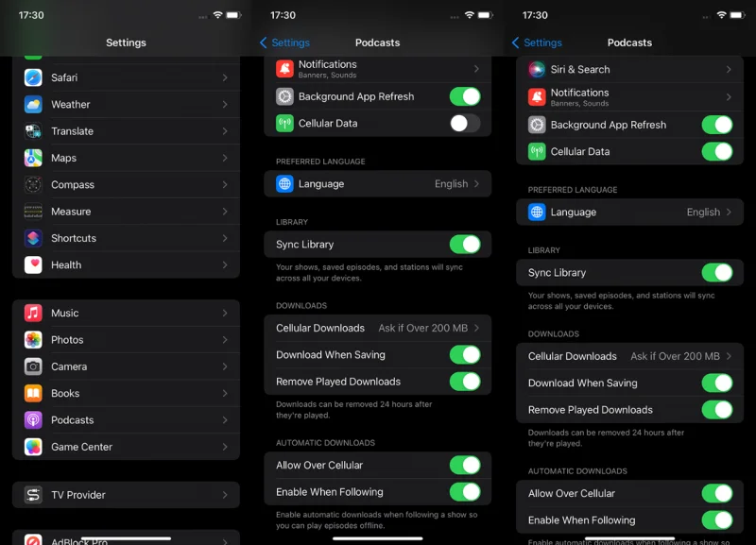
Task: Toggle Download When Saving, middle screen
Action: point(465,354)
